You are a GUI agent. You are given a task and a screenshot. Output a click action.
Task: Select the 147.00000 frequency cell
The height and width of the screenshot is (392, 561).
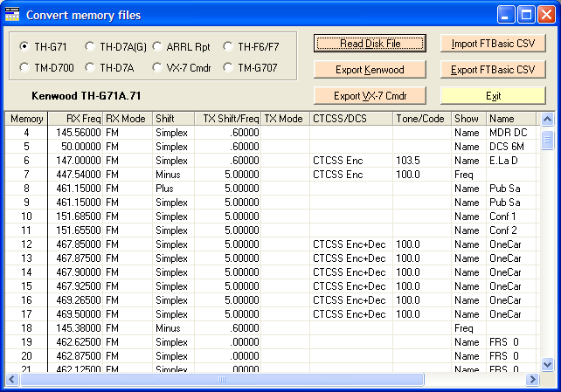click(x=75, y=161)
